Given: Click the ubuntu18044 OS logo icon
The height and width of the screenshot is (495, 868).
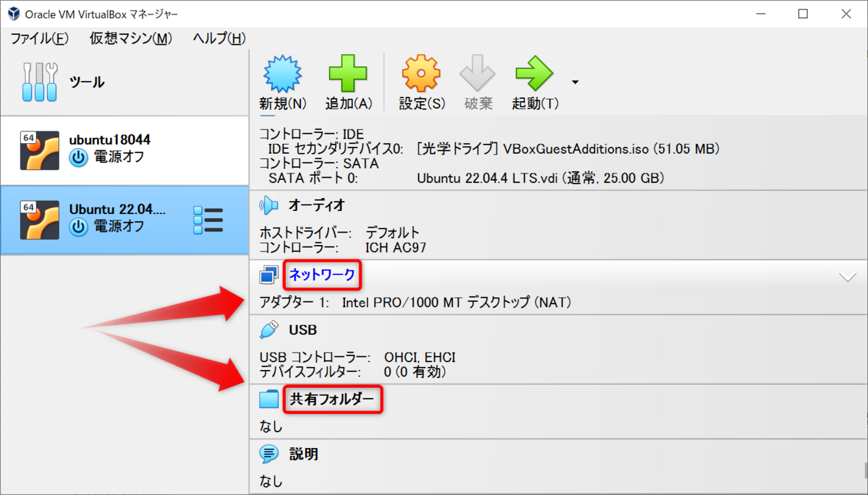Looking at the screenshot, I should click(x=40, y=150).
